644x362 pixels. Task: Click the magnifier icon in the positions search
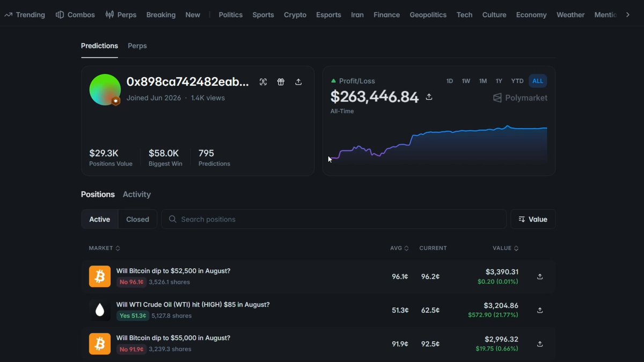[172, 219]
